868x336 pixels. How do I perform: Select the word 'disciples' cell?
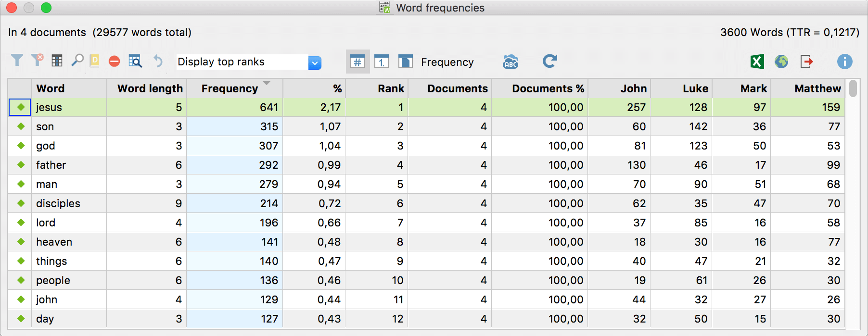69,203
